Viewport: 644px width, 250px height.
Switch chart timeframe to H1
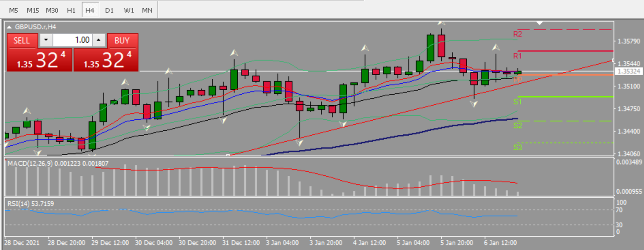pos(71,10)
